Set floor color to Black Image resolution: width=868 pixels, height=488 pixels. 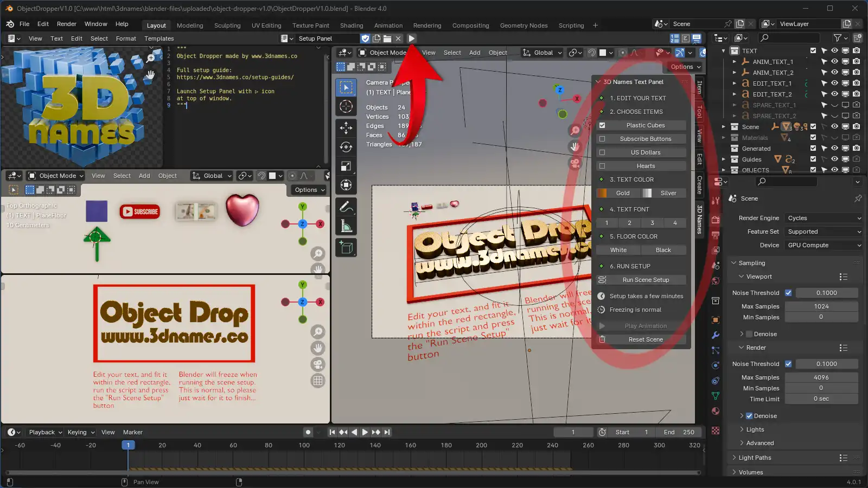(x=663, y=250)
